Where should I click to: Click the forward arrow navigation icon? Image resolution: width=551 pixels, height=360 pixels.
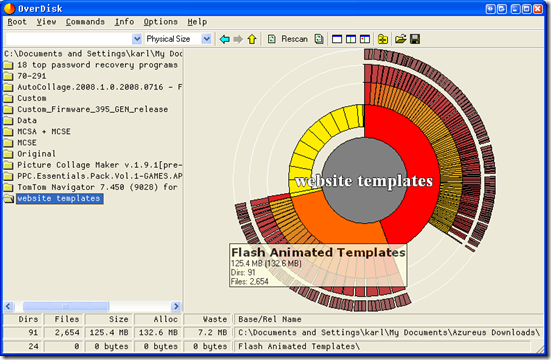(x=238, y=39)
